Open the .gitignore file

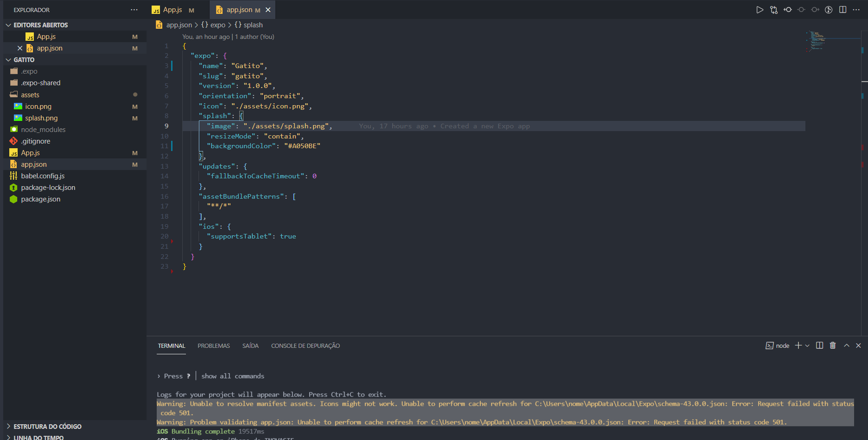[x=75, y=141]
